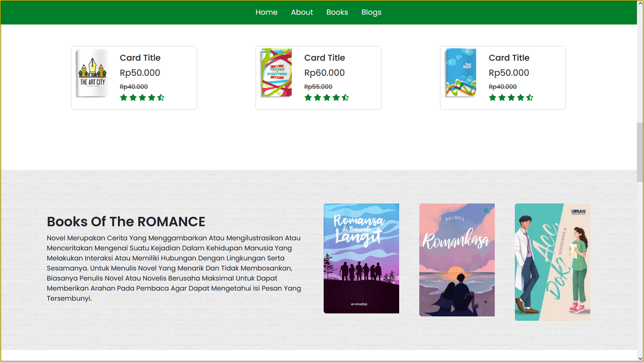Navigate to Blogs in navbar

(371, 12)
